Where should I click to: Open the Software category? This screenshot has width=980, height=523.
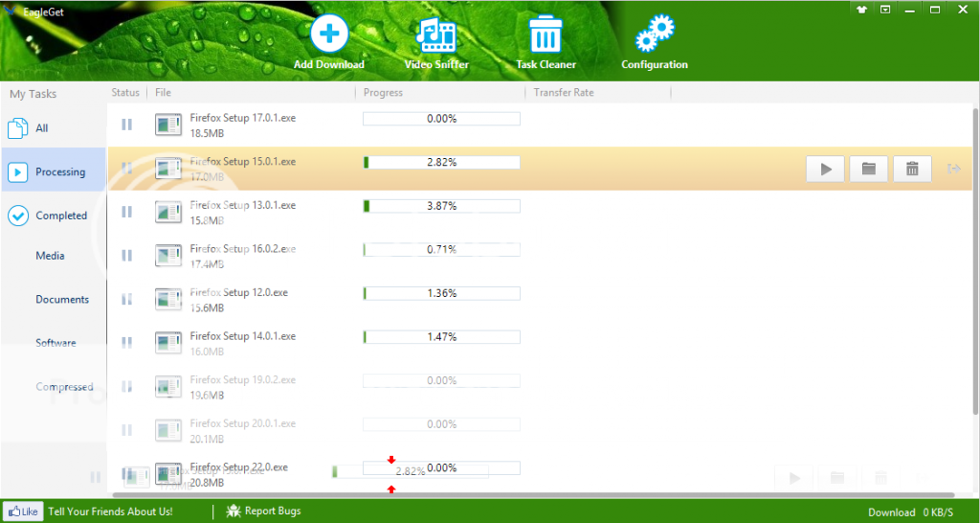click(x=56, y=343)
